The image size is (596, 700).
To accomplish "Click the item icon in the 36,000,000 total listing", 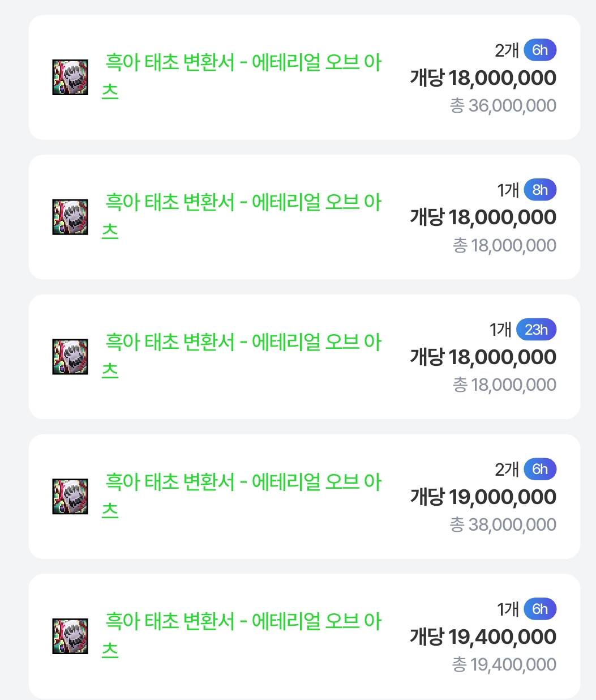I will point(70,77).
